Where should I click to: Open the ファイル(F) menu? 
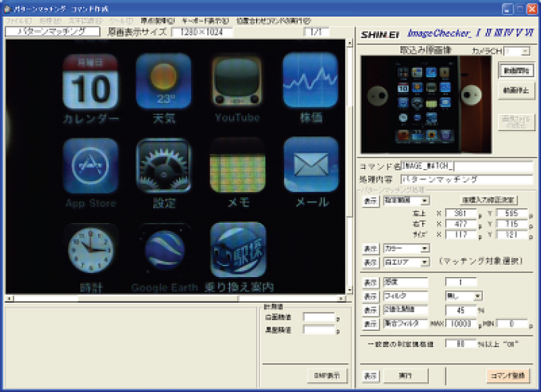(18, 21)
